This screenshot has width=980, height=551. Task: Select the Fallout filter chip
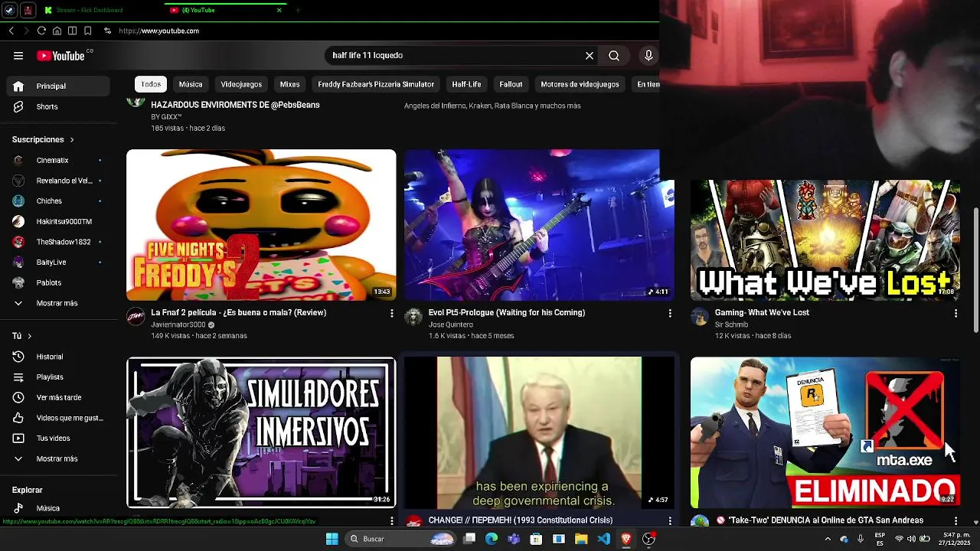tap(511, 84)
